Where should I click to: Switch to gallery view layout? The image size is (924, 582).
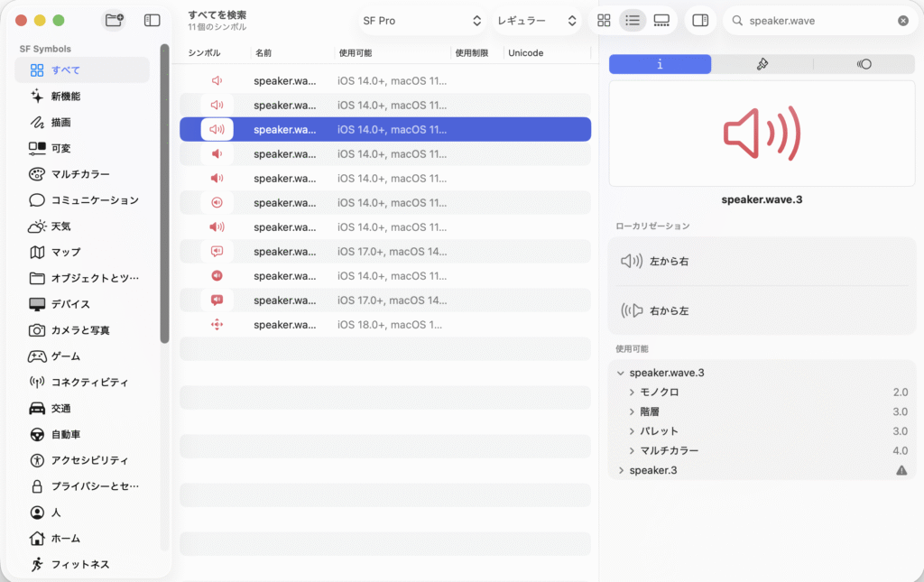click(661, 20)
